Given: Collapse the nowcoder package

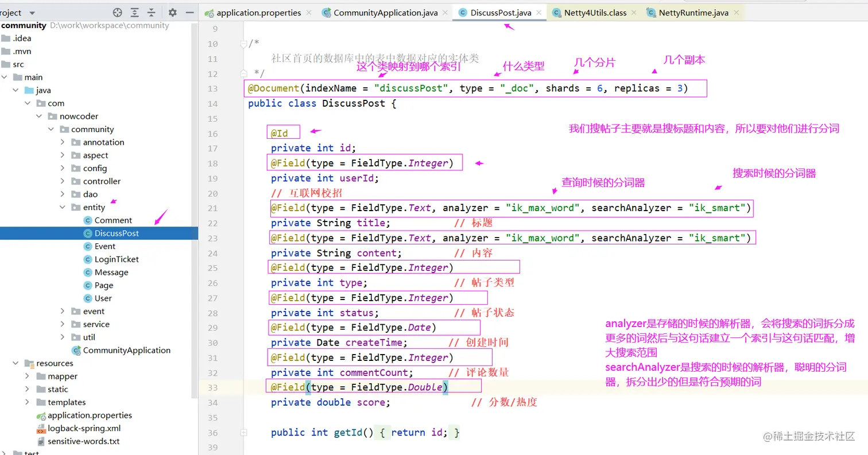Looking at the screenshot, I should pyautogui.click(x=39, y=116).
